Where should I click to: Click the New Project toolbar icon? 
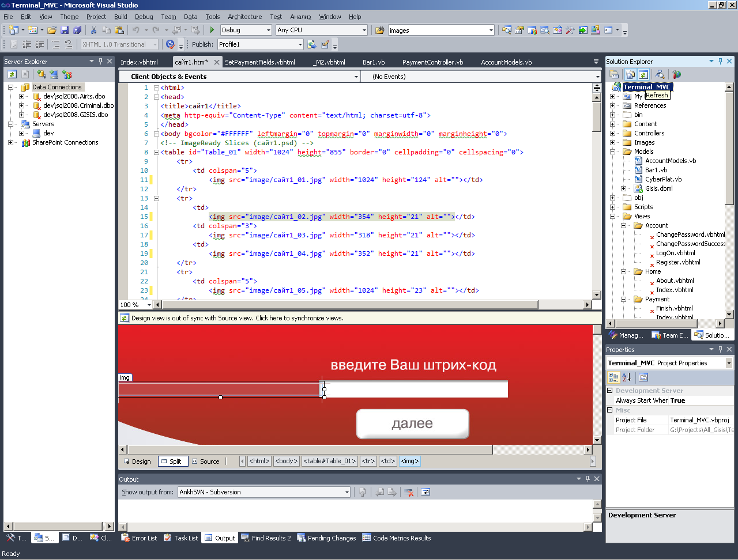click(13, 30)
